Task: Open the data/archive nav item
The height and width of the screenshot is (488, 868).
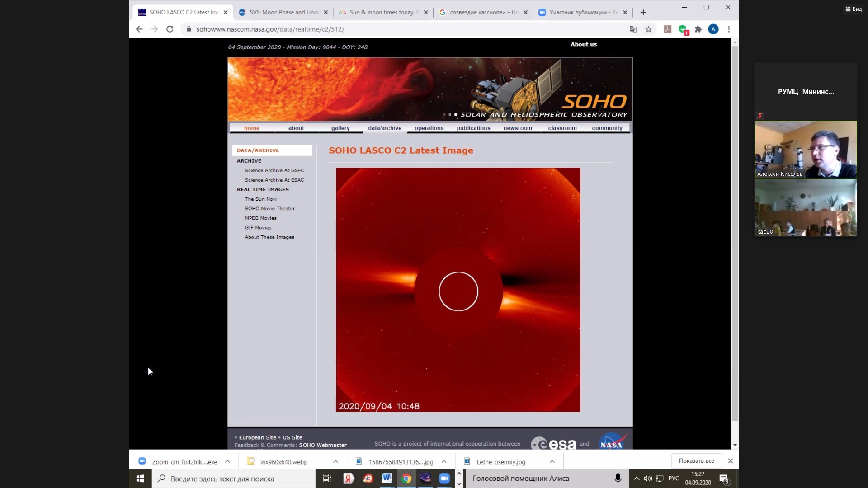Action: click(385, 128)
